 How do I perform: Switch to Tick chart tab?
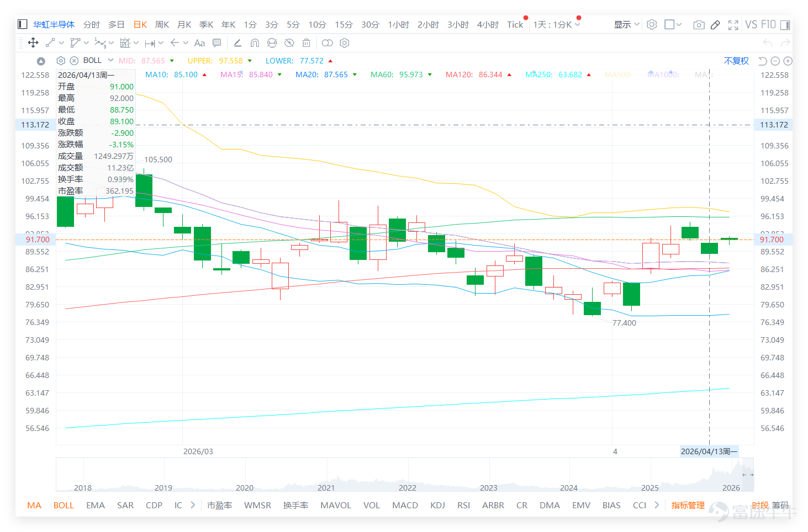(515, 24)
